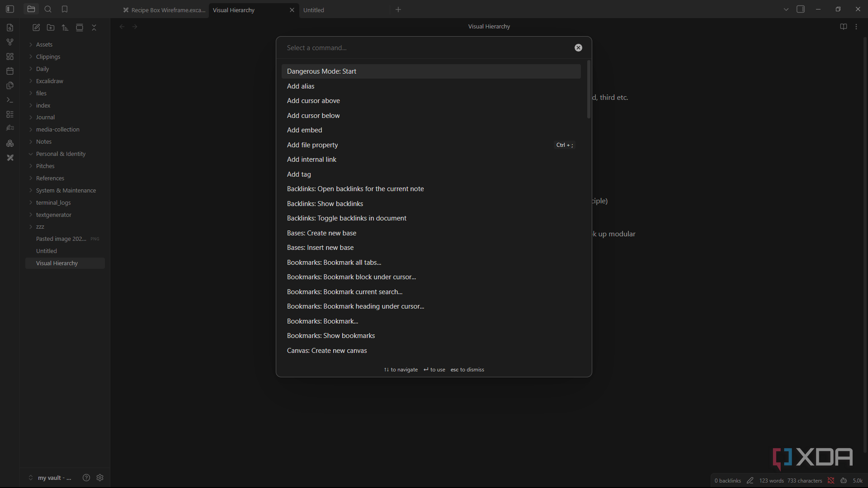868x488 pixels.
Task: Open the quick switcher ribbon icon
Action: click(x=10, y=28)
